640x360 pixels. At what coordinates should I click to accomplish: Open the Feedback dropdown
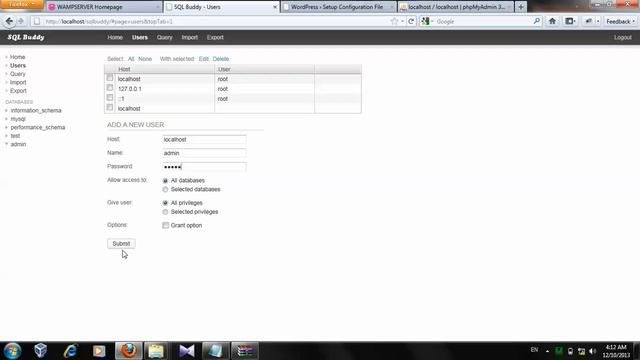coord(620,21)
